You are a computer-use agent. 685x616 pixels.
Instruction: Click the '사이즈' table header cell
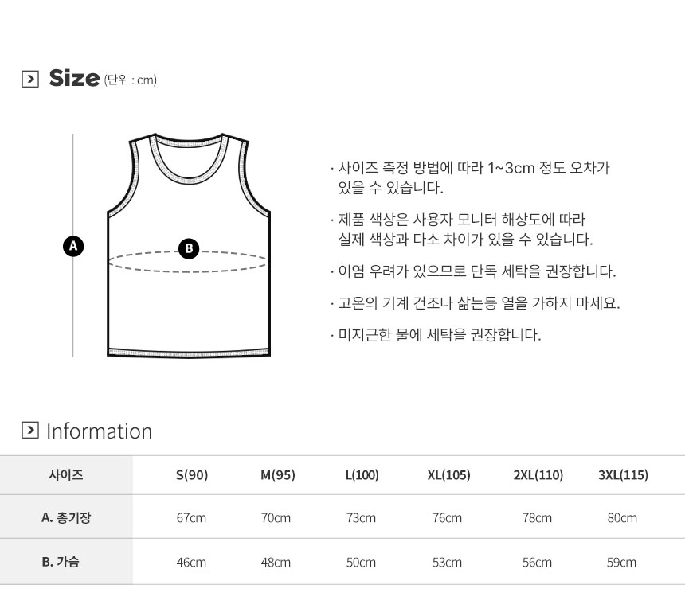(x=66, y=476)
